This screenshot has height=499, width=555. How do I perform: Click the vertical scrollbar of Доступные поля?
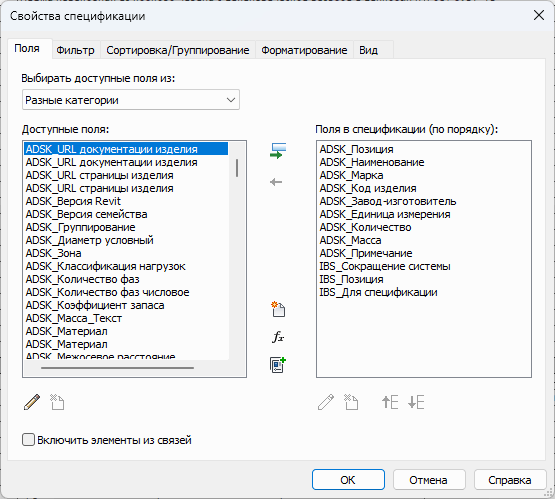tap(237, 168)
